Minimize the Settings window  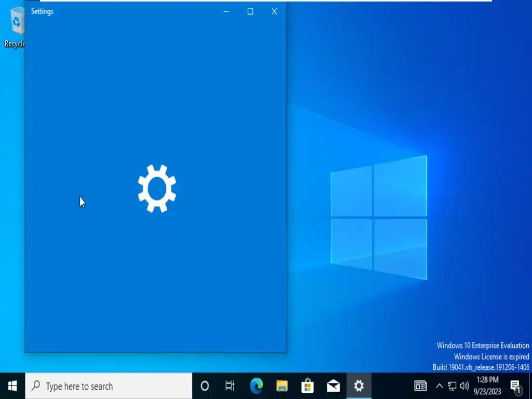227,11
